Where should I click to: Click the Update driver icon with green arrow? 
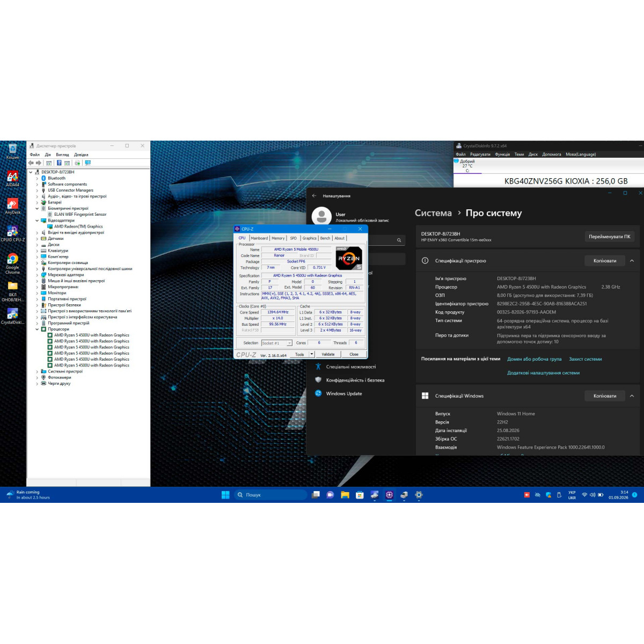[77, 163]
